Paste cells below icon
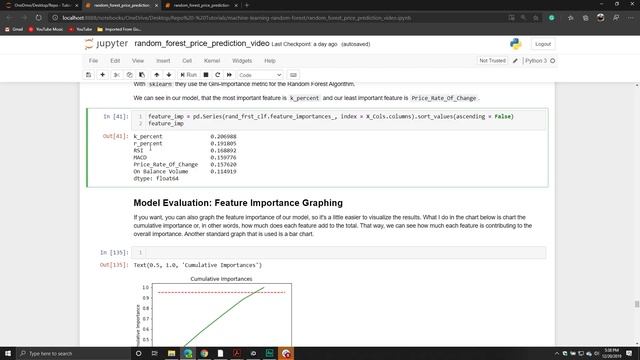640x360 pixels. [142, 75]
